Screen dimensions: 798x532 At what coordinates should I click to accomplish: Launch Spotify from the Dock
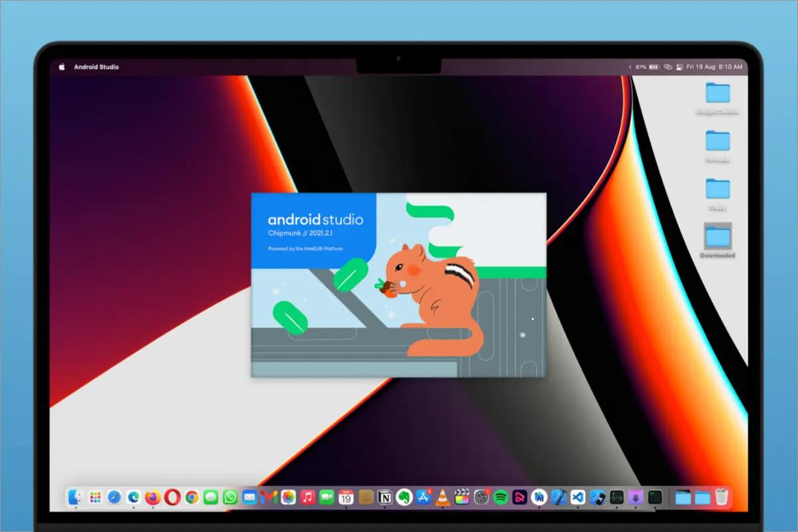(501, 497)
